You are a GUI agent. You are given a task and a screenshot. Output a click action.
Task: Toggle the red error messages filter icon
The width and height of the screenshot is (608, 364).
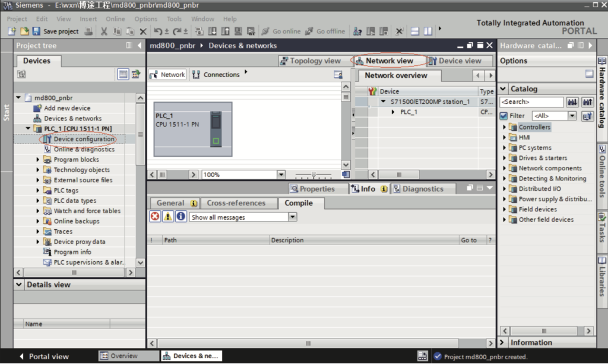coord(155,217)
